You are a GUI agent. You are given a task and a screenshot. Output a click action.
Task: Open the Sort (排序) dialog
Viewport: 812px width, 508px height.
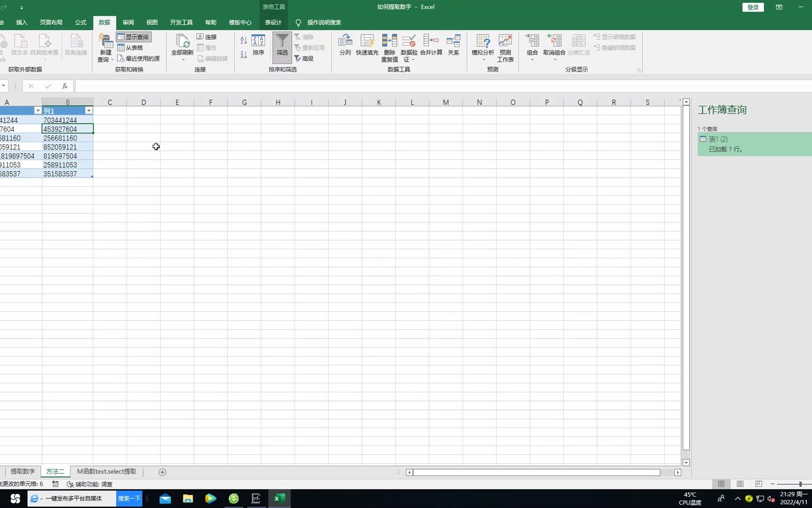point(259,45)
